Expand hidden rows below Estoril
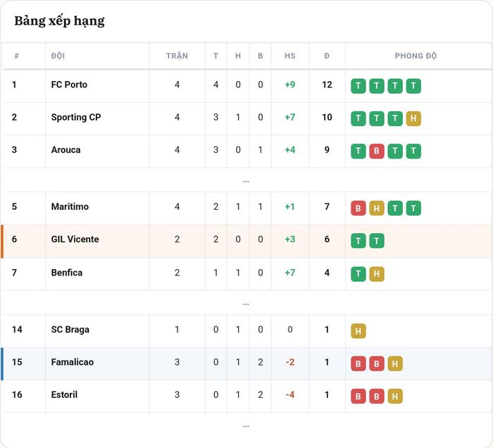 (246, 426)
